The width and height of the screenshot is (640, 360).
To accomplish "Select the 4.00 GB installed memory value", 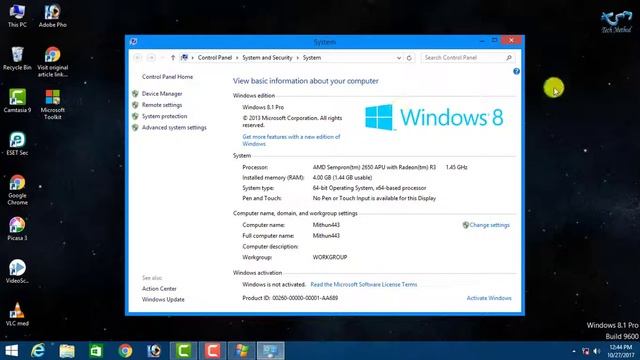I will 342,178.
